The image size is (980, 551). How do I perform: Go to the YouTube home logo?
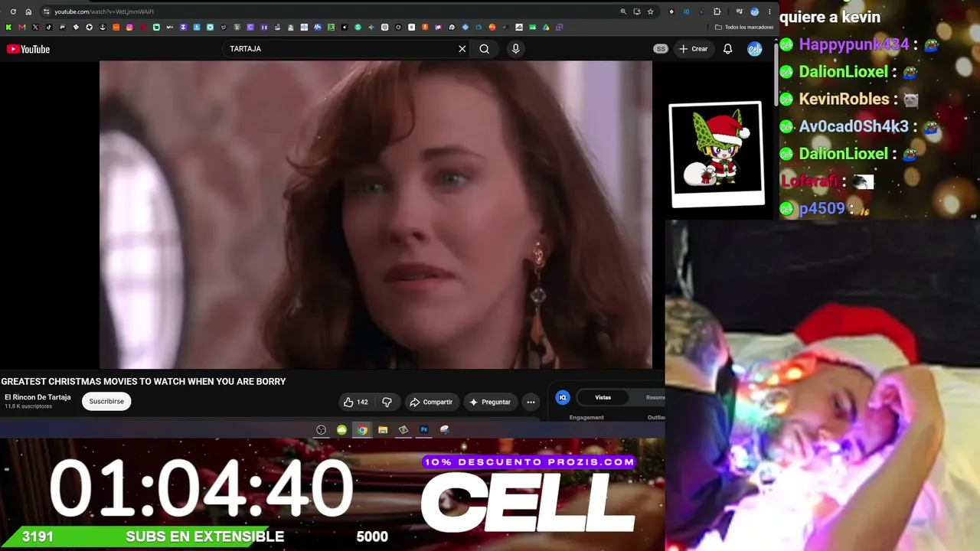click(x=28, y=49)
